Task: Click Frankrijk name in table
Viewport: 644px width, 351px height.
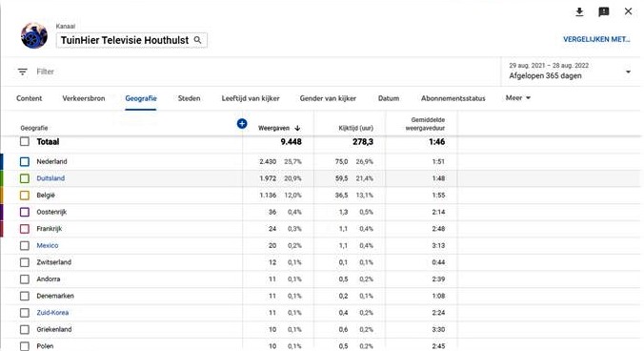Action: tap(50, 229)
